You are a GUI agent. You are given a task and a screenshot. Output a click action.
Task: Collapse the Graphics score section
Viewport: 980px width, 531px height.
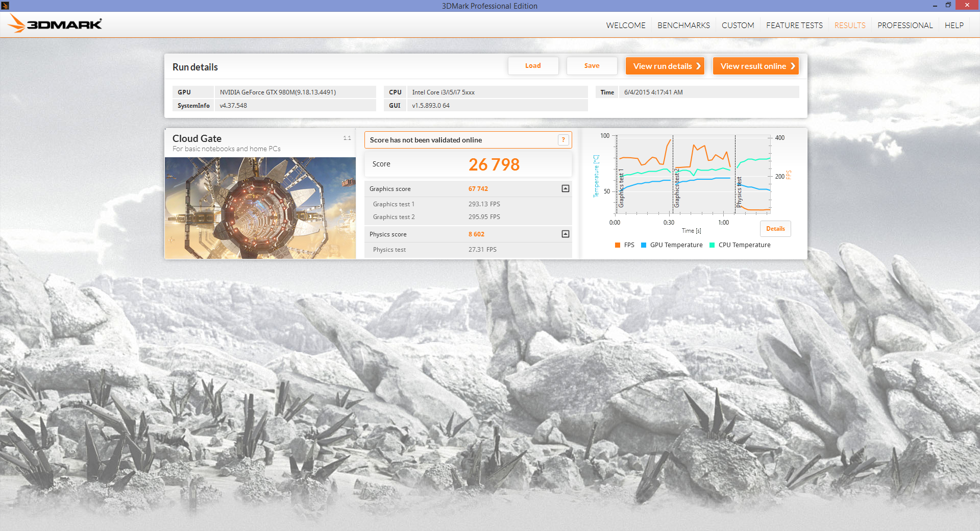pyautogui.click(x=566, y=188)
